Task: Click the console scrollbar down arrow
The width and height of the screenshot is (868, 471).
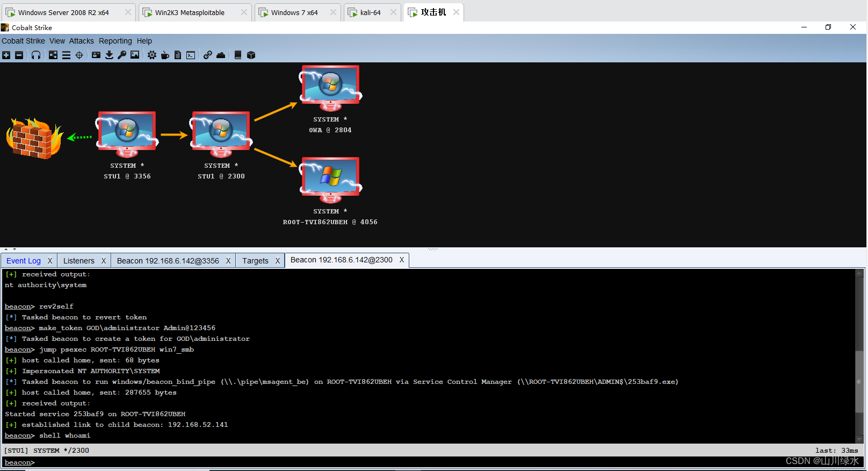Action: point(859,439)
